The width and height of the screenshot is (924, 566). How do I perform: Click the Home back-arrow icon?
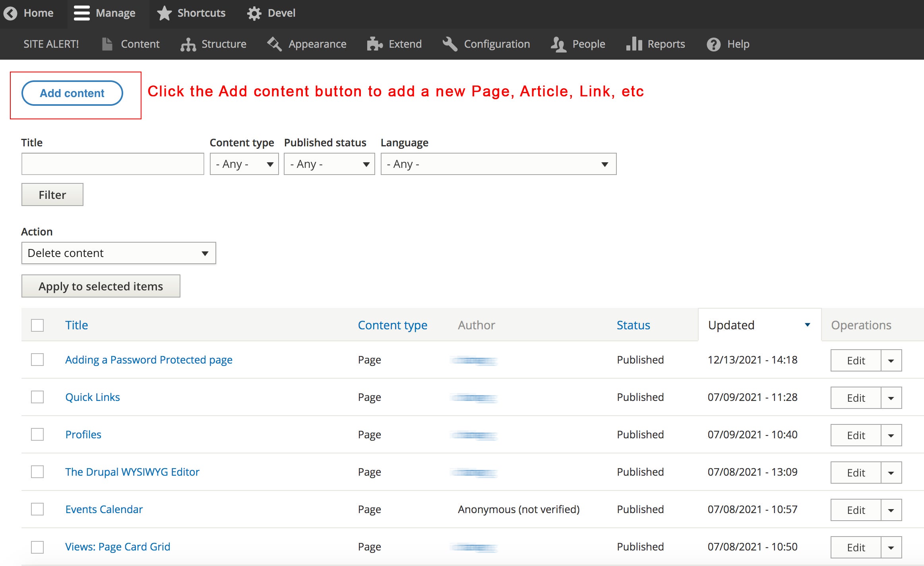click(x=11, y=13)
